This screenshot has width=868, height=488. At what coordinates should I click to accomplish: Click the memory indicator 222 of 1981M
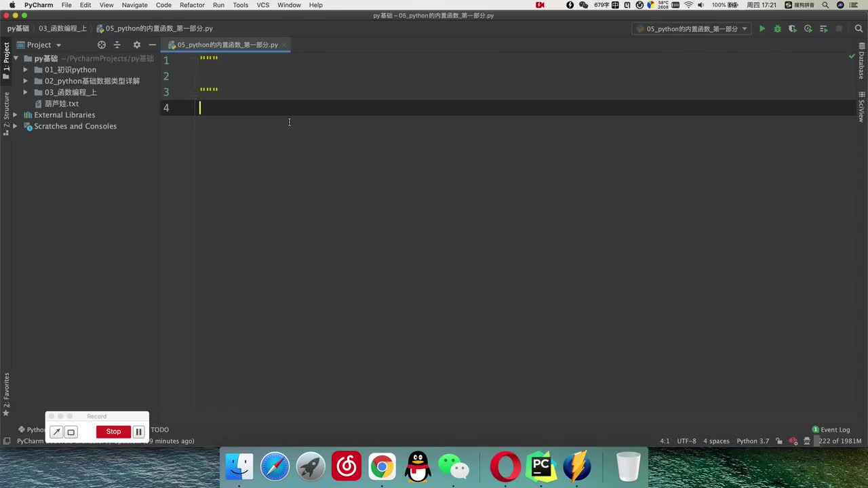840,441
